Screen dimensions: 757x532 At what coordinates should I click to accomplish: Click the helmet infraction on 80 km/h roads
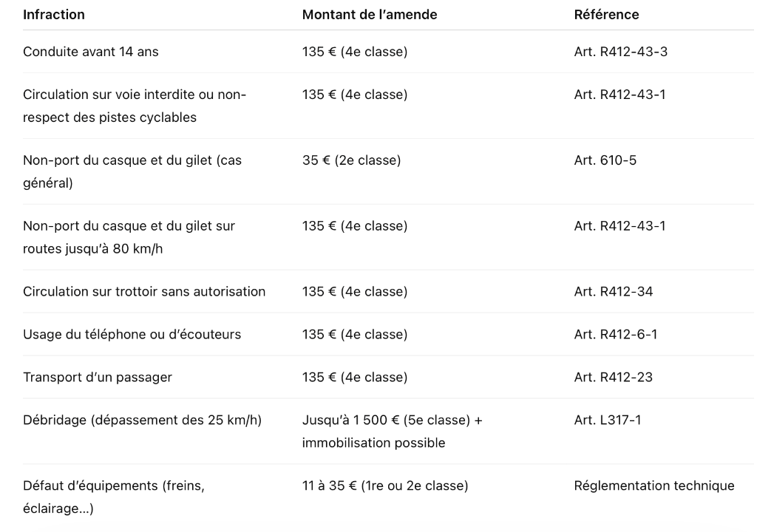click(129, 237)
